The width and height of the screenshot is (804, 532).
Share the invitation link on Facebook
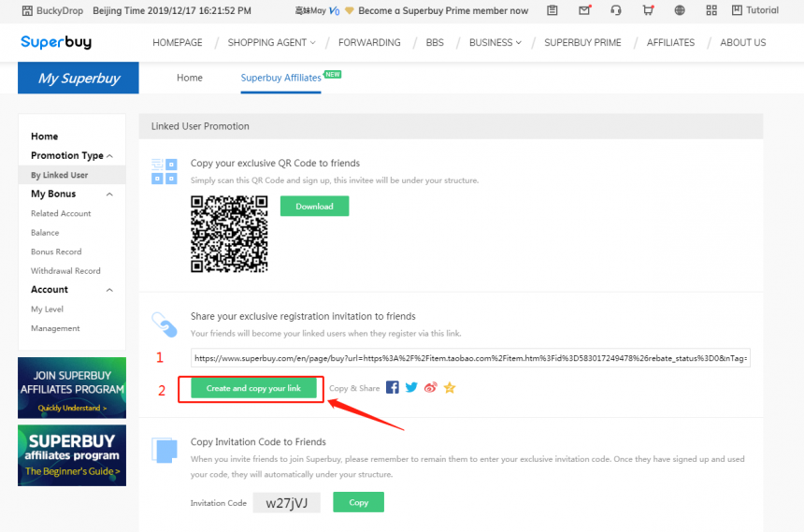point(393,387)
